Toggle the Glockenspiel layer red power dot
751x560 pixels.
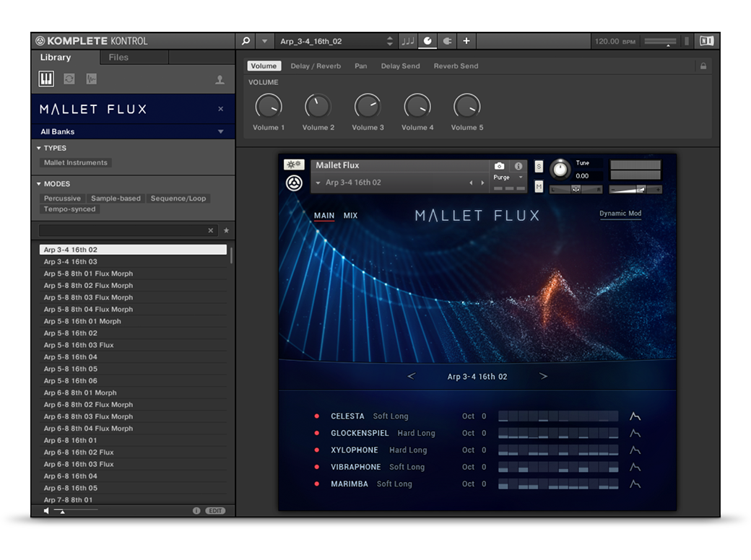point(316,433)
